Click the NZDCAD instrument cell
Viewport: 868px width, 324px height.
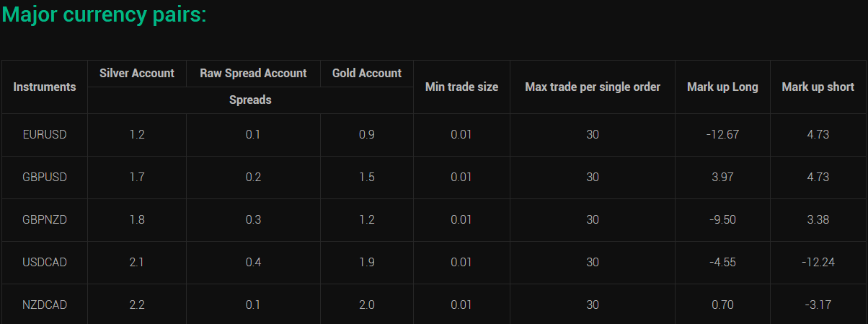[x=45, y=305]
